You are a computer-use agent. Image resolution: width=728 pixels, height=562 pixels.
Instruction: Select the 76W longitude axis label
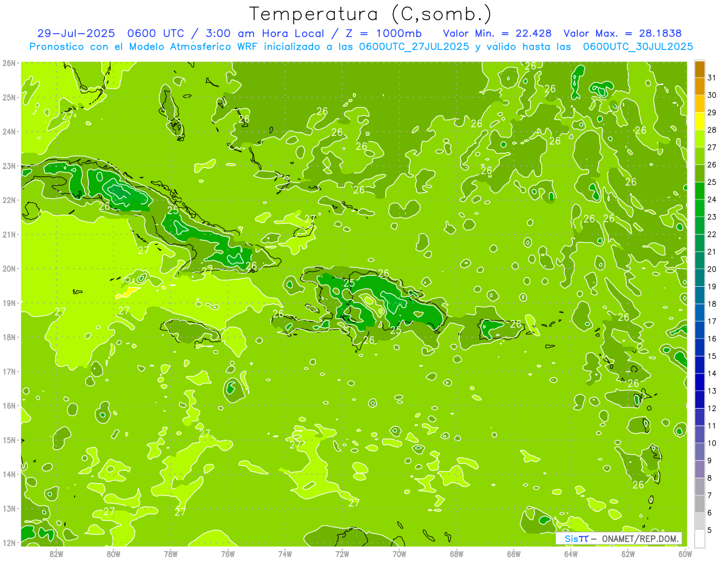coord(228,553)
